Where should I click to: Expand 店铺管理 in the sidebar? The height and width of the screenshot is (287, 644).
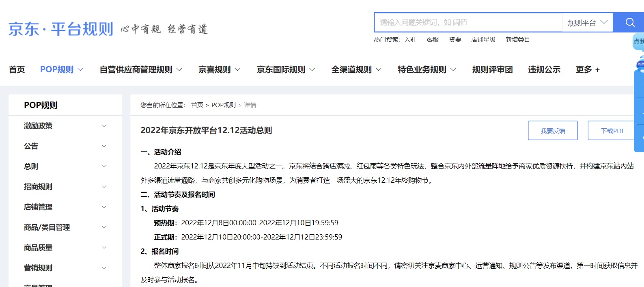[65, 207]
